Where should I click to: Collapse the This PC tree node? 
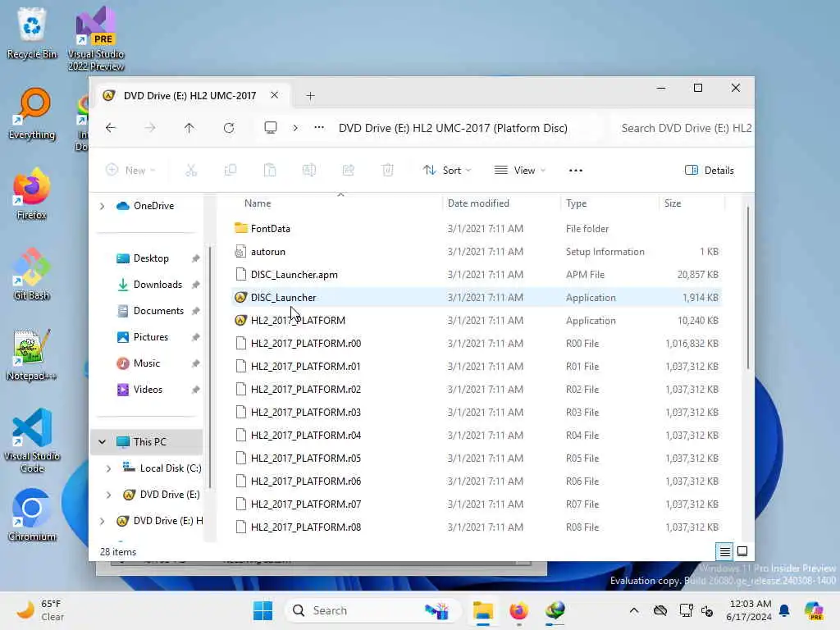[103, 442]
